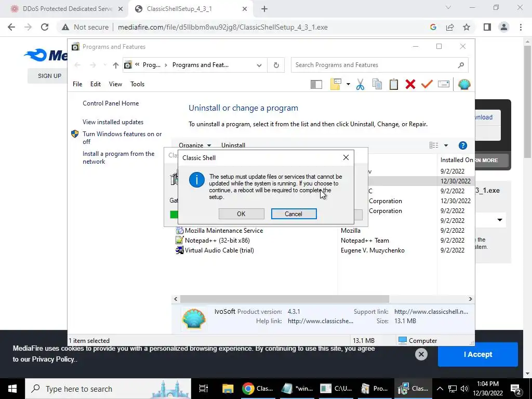Open Chrome's three-dot menu
The height and width of the screenshot is (399, 532).
[521, 27]
